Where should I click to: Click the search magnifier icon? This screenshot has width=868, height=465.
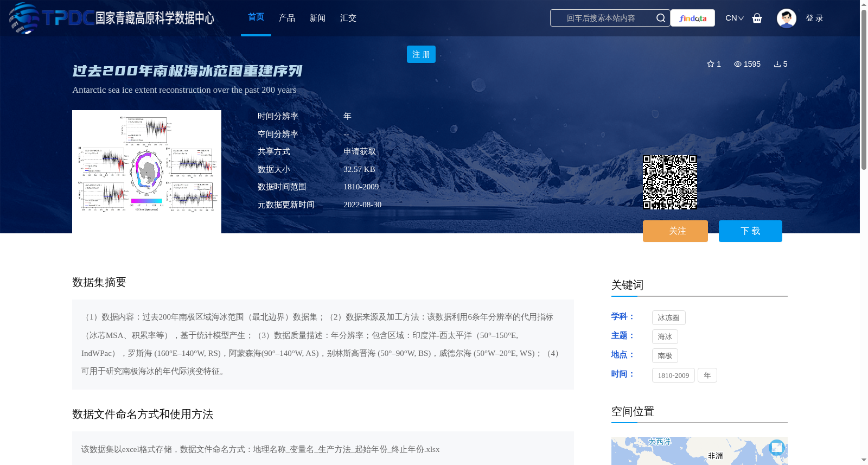click(x=661, y=18)
